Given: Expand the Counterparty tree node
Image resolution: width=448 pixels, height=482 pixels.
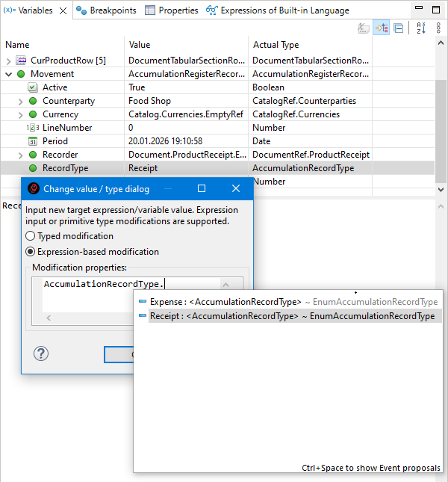Looking at the screenshot, I should (x=20, y=101).
